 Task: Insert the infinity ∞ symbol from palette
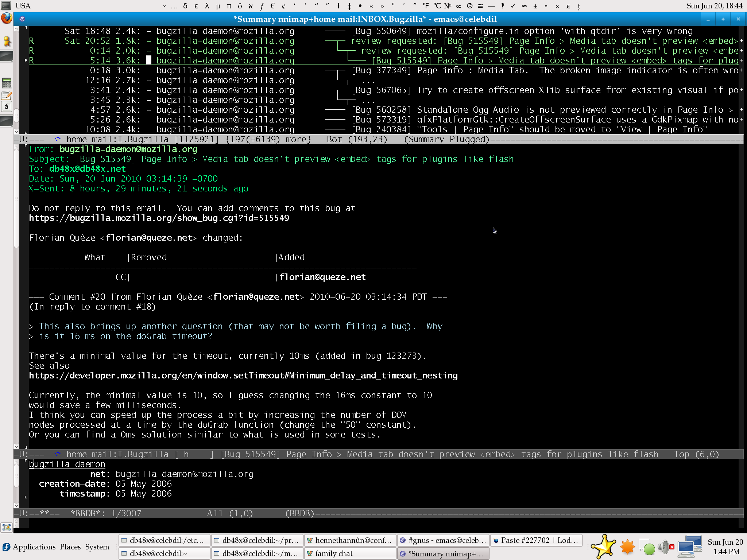click(459, 6)
